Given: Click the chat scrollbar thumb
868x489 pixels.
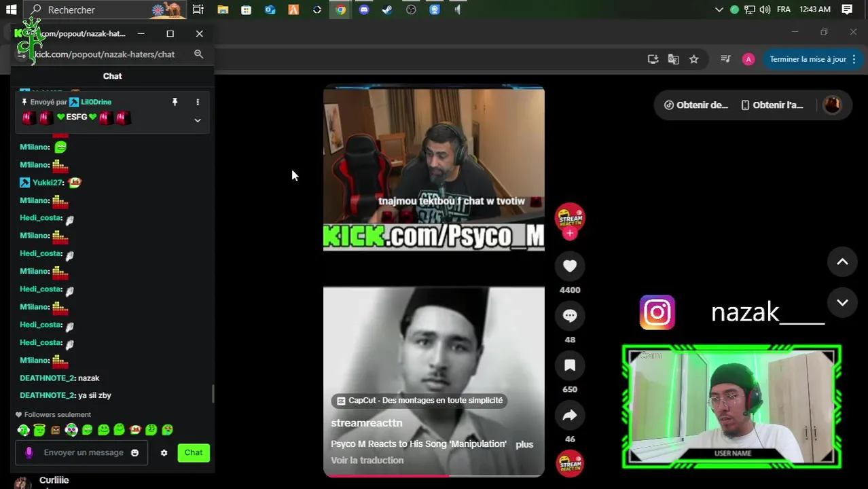Looking at the screenshot, I should [x=213, y=394].
